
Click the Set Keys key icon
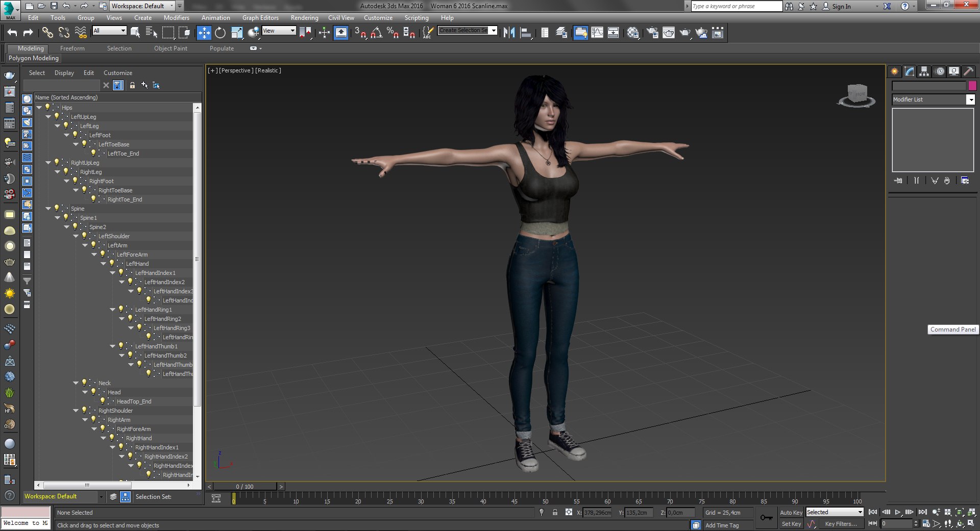click(x=766, y=518)
